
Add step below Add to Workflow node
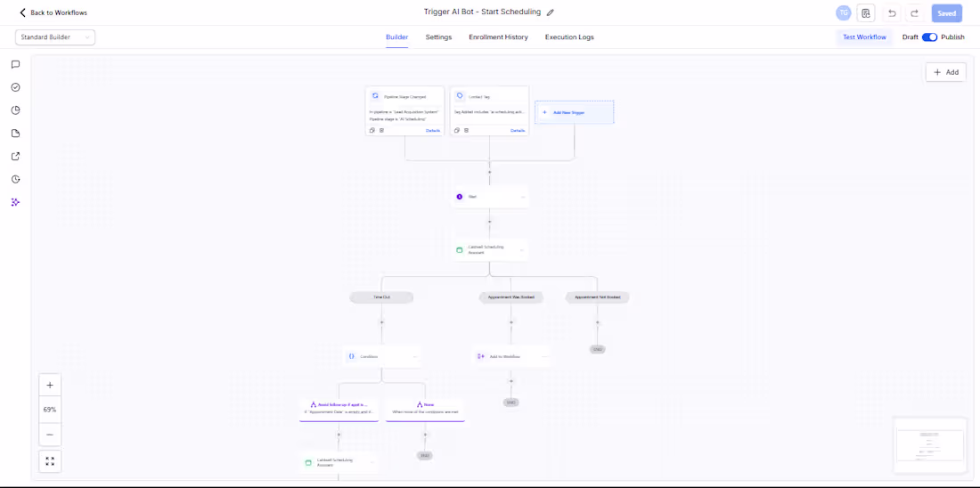click(511, 380)
